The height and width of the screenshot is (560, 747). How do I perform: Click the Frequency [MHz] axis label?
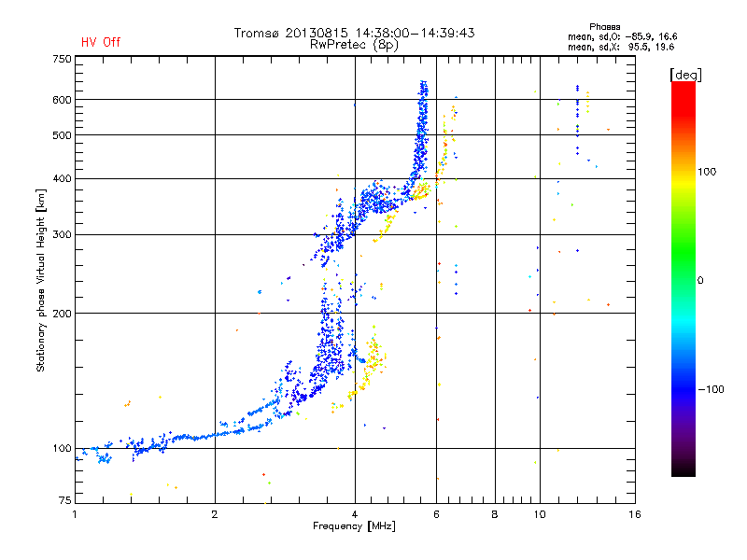point(354,528)
